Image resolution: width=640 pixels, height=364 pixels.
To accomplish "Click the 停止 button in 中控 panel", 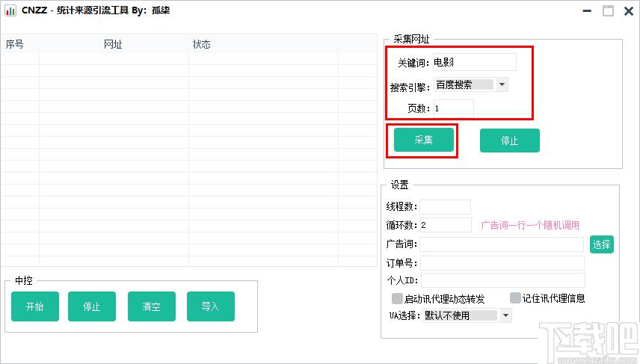I will pyautogui.click(x=92, y=306).
